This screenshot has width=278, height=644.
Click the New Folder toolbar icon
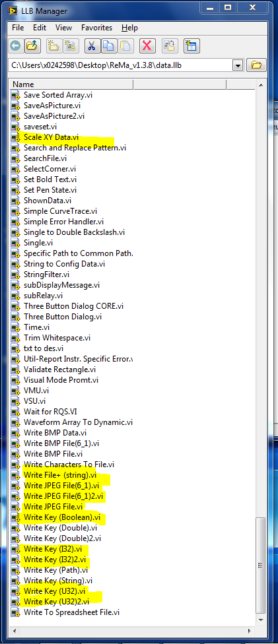coord(53,46)
